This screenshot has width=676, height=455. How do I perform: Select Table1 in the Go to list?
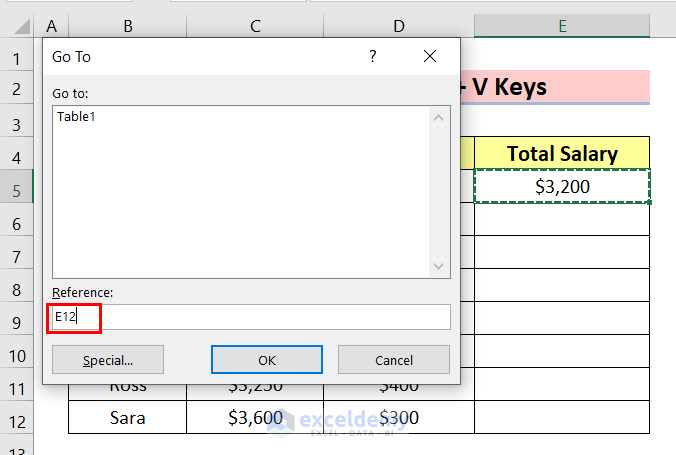coord(76,116)
